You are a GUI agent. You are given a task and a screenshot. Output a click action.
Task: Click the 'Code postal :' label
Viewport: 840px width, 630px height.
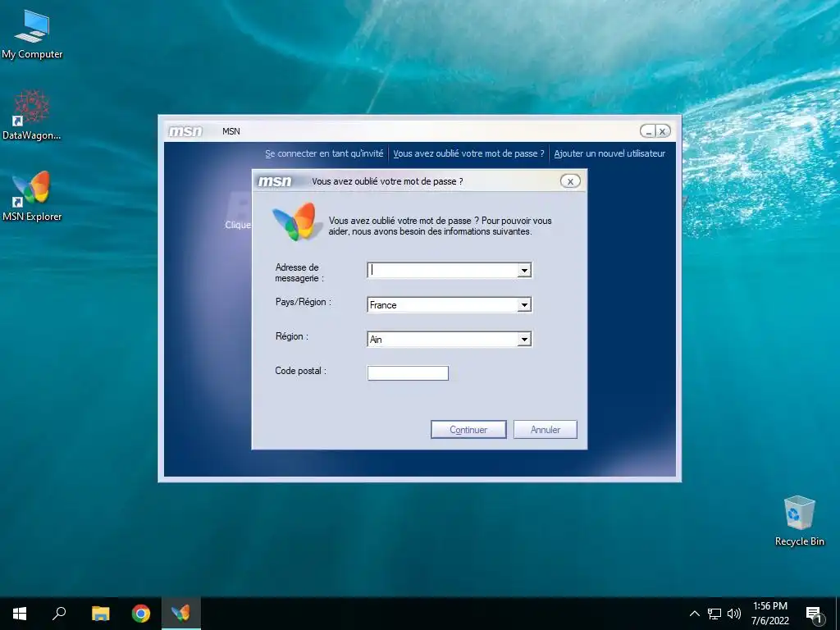coord(300,371)
